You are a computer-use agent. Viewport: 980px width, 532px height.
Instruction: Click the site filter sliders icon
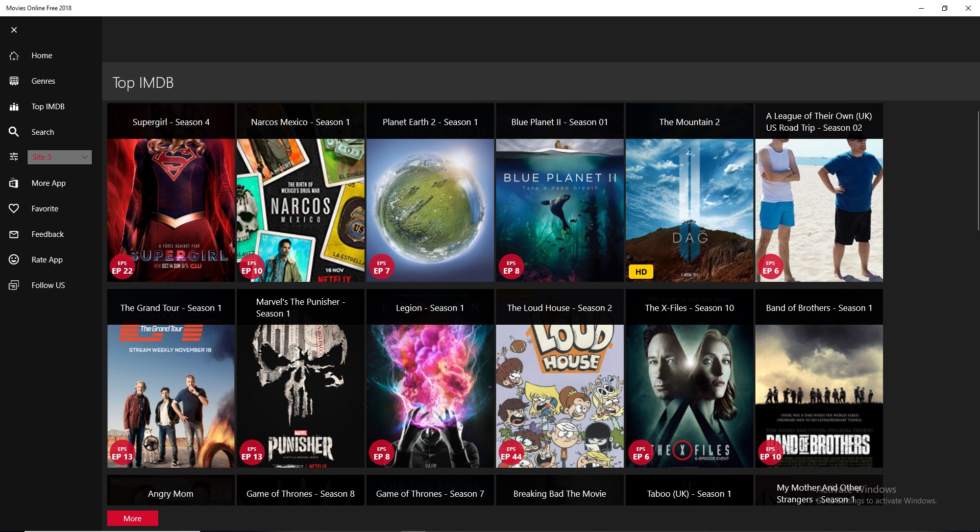[x=14, y=157]
